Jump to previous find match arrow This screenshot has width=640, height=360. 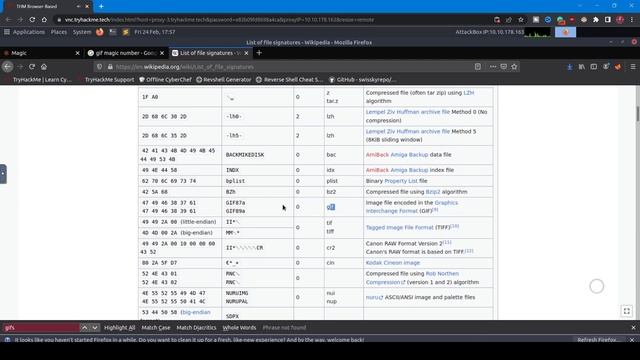(x=84, y=327)
